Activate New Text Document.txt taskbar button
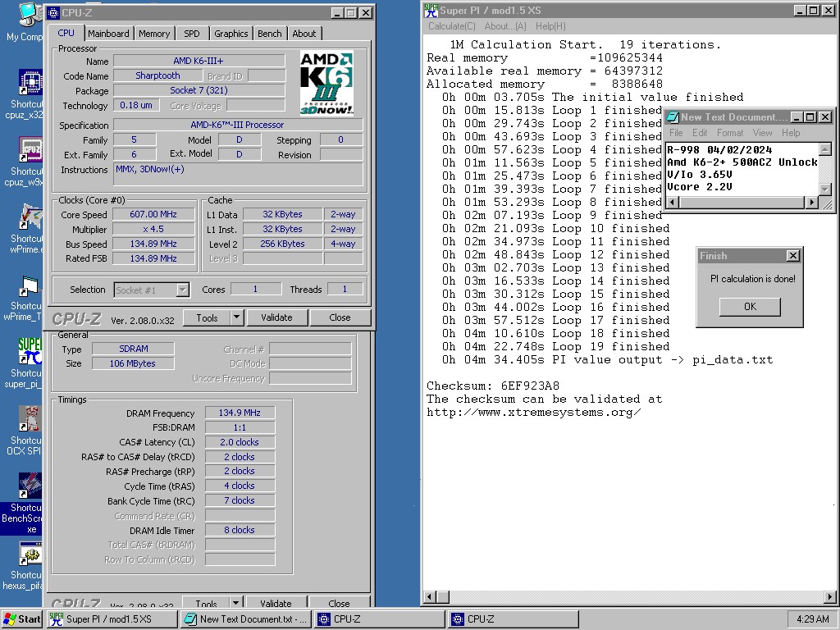 click(x=246, y=619)
